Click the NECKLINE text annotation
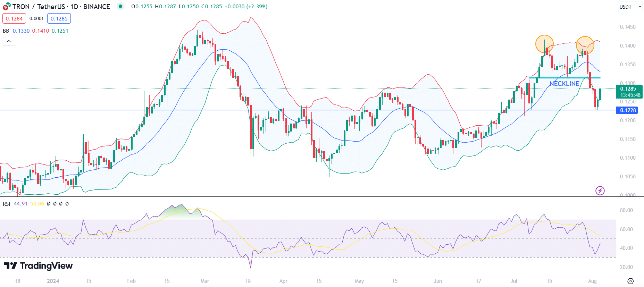Image resolution: width=644 pixels, height=287 pixels. 564,84
